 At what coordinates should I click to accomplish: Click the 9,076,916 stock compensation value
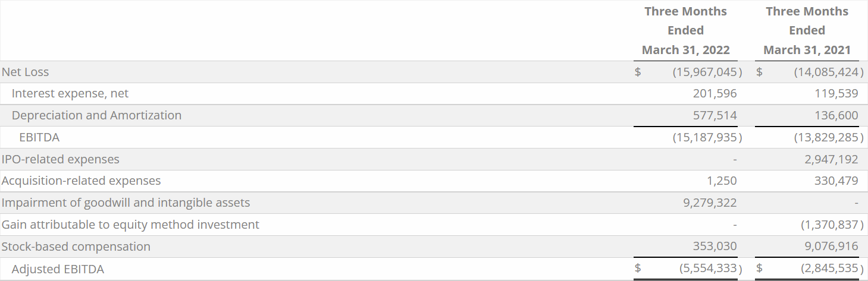pyautogui.click(x=831, y=247)
